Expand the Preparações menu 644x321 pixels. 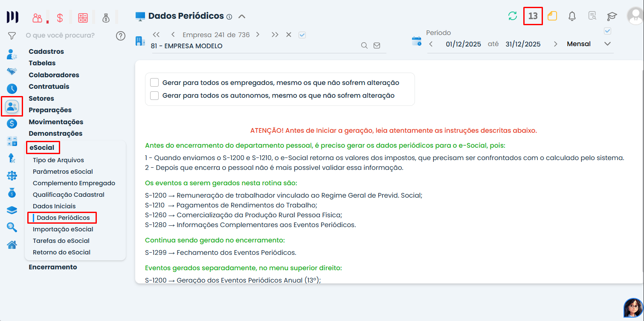tap(50, 110)
